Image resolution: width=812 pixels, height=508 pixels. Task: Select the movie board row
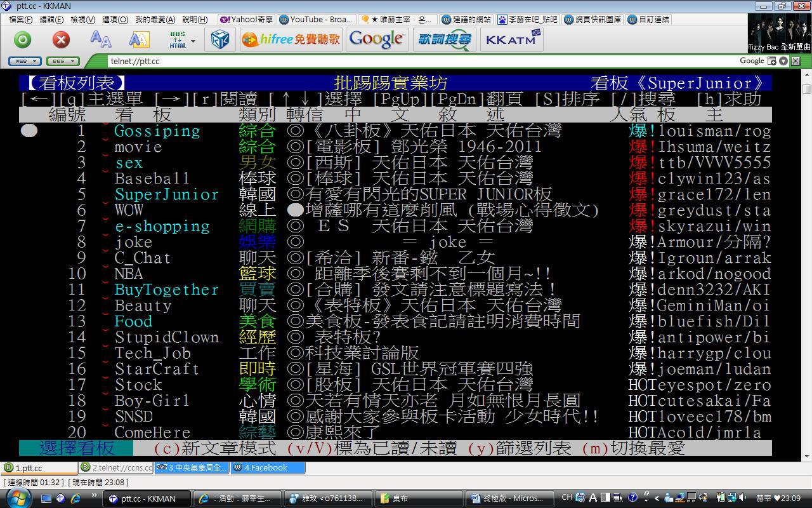(x=396, y=147)
